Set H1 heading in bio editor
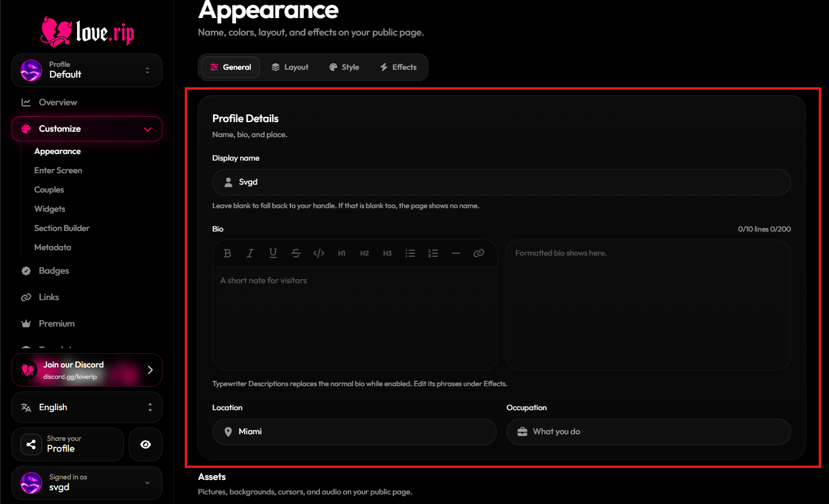829x504 pixels. pos(342,253)
